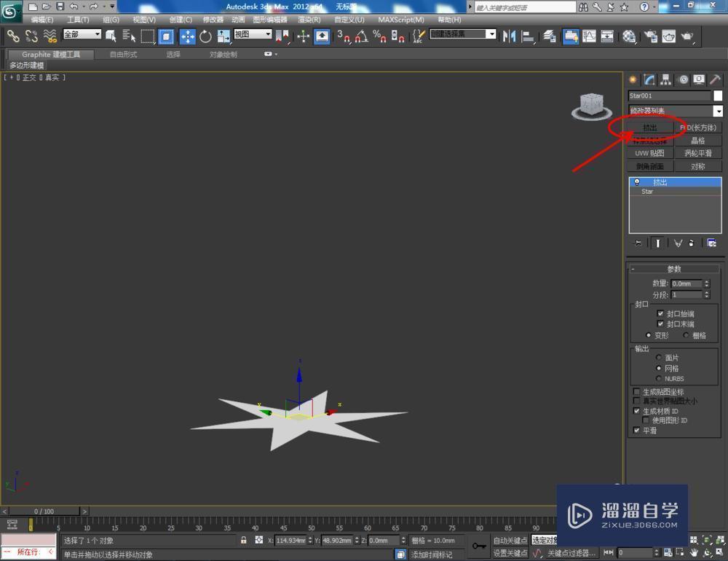Switch to the 自由形式 ribbon tab
The width and height of the screenshot is (728, 561).
122,53
